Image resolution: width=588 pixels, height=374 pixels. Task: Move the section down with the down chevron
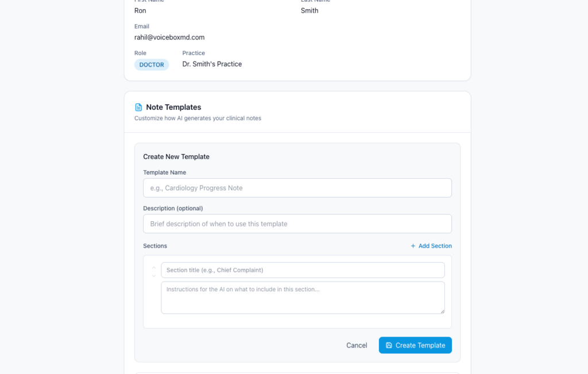pyautogui.click(x=154, y=276)
